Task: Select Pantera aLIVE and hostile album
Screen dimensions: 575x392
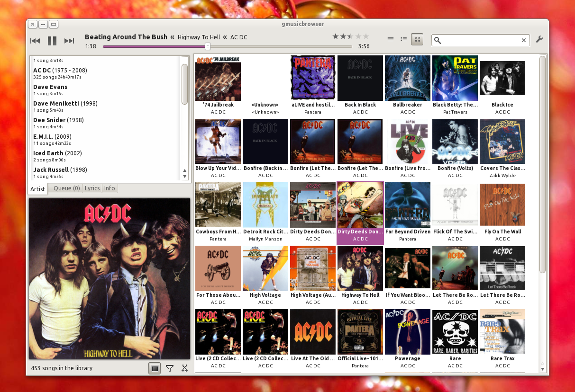Action: pyautogui.click(x=313, y=85)
